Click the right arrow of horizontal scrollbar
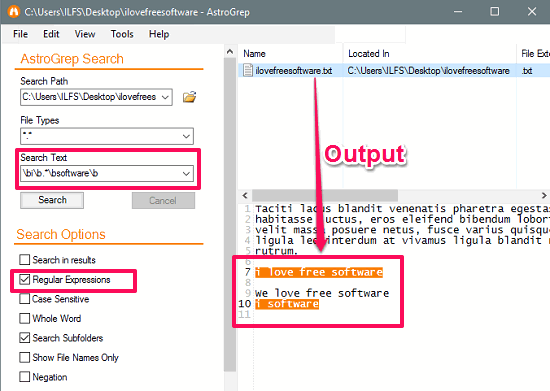This screenshot has height=391, width=550. pos(544,196)
